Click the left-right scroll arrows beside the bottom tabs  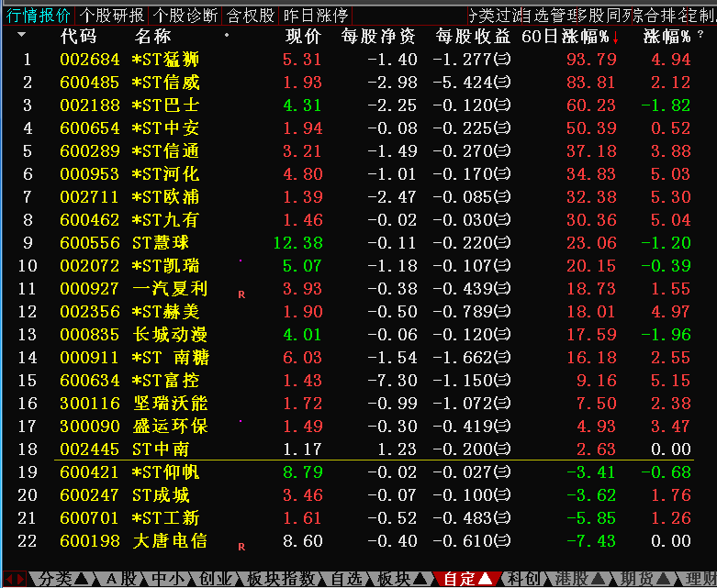(x=14, y=579)
